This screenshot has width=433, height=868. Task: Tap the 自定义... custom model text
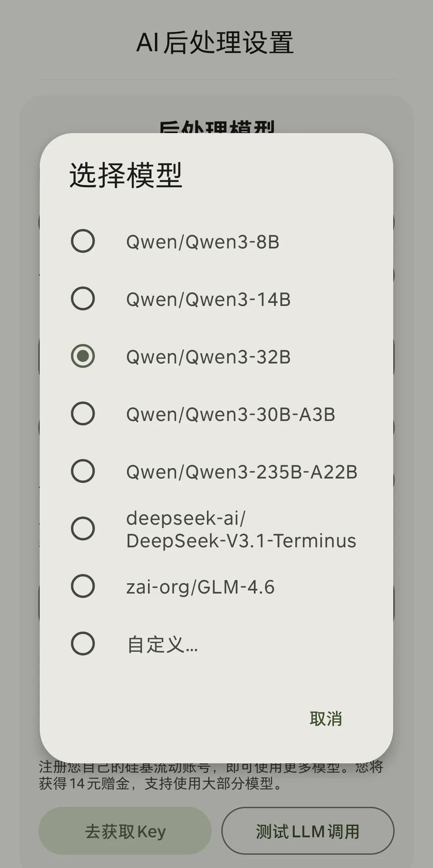(x=162, y=644)
